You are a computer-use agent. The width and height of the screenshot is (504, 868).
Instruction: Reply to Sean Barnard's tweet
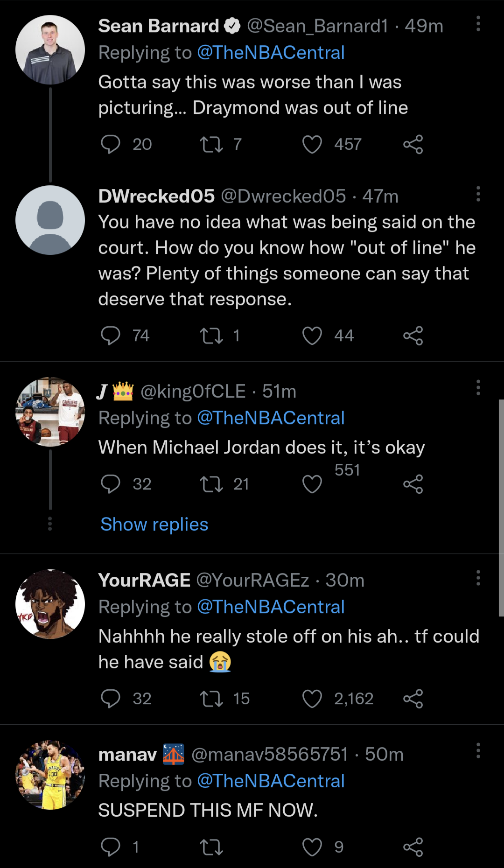pyautogui.click(x=111, y=144)
